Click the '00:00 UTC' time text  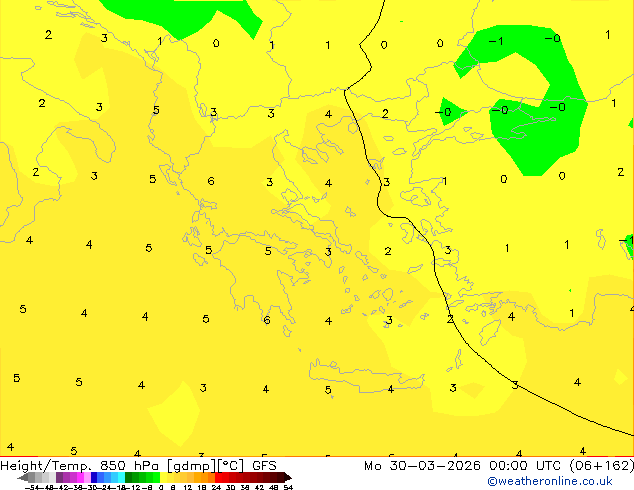[525, 466]
